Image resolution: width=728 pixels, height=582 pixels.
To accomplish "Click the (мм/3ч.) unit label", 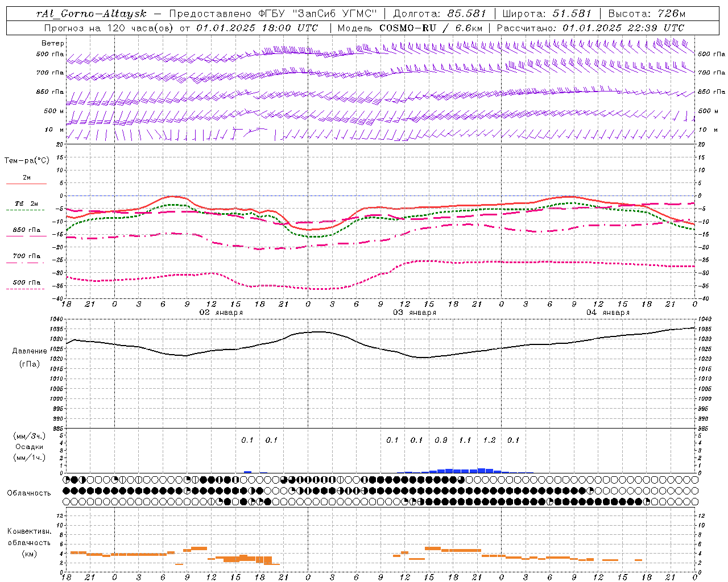I will (x=30, y=436).
